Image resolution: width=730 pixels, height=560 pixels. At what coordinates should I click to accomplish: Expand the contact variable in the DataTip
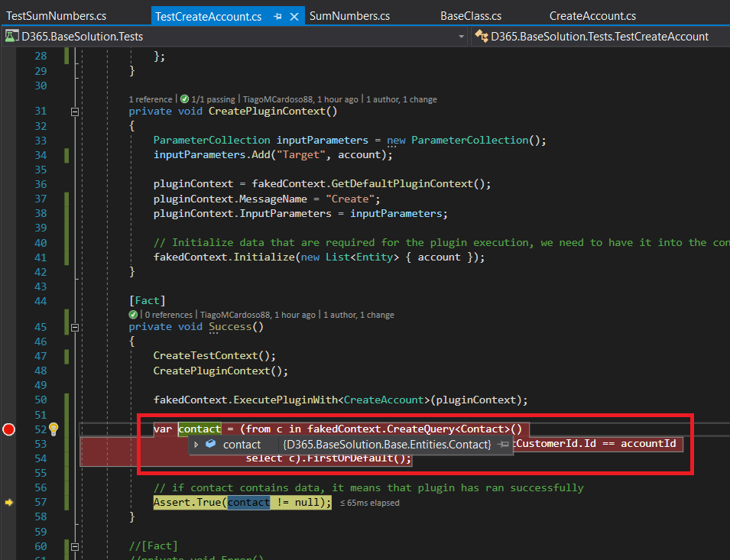pyautogui.click(x=196, y=445)
